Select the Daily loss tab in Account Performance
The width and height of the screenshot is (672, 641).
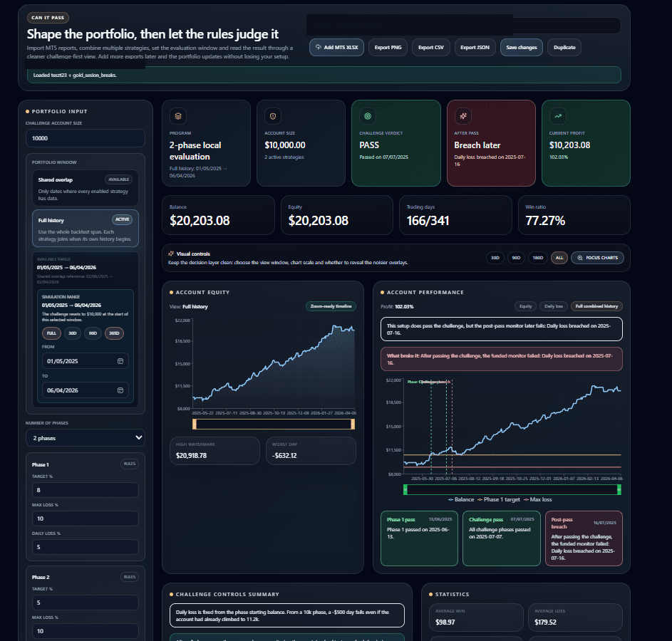pos(555,306)
